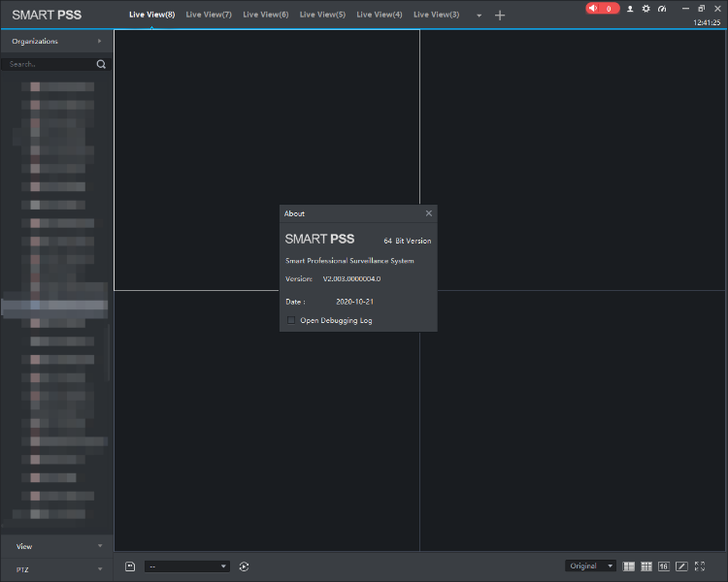Click the 64 Bit Version label

pos(407,241)
